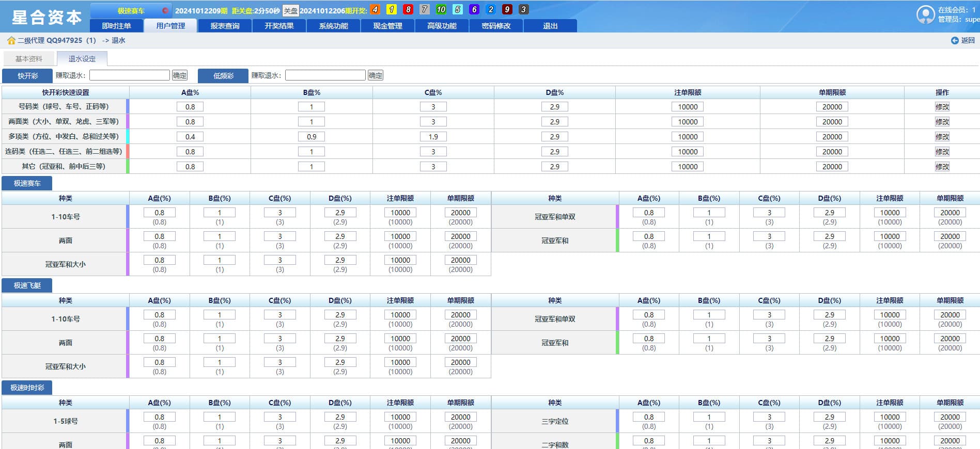Select the 低频彩 category button
Image resolution: width=980 pixels, height=449 pixels.
223,76
